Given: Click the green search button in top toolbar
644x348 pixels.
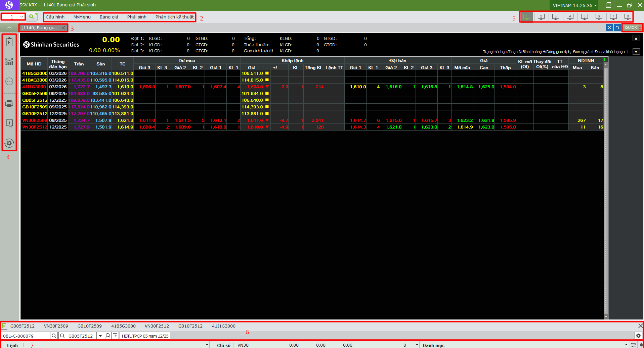Looking at the screenshot, I should pos(32,17).
